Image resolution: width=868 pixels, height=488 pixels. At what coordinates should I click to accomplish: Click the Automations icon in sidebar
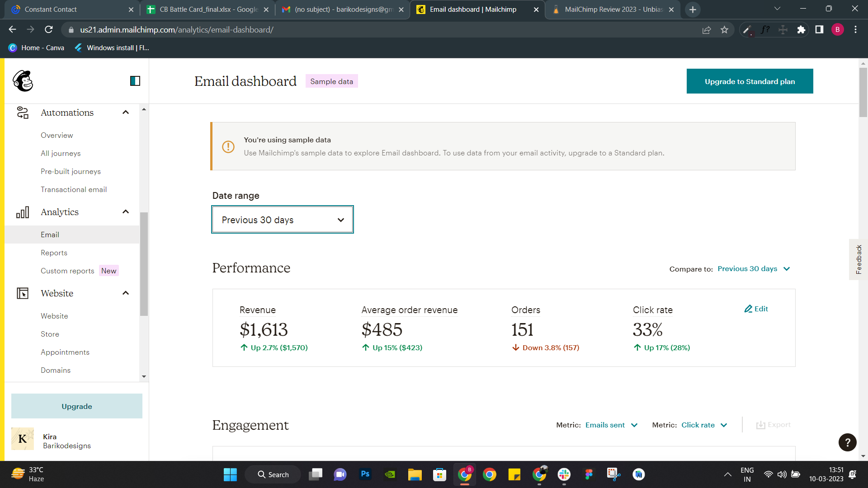pos(23,113)
